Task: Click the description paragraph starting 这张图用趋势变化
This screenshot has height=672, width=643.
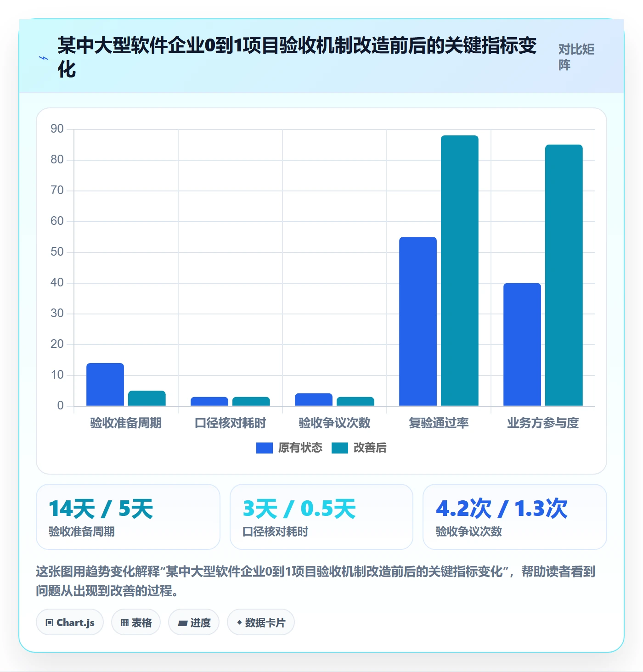Action: pos(316,581)
